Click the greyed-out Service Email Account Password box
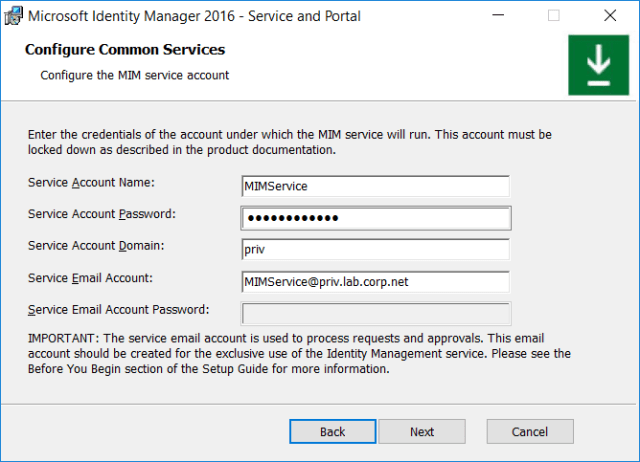 pos(375,314)
